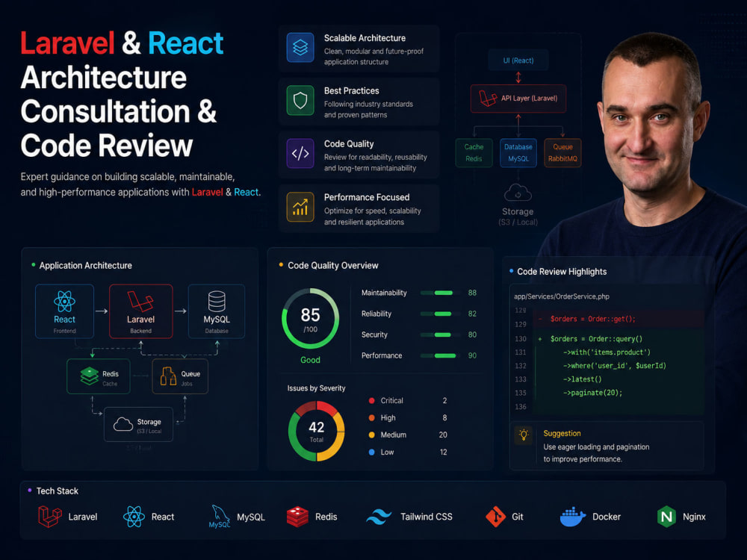
Task: Click the Maintainability progress bar
Action: pyautogui.click(x=441, y=293)
